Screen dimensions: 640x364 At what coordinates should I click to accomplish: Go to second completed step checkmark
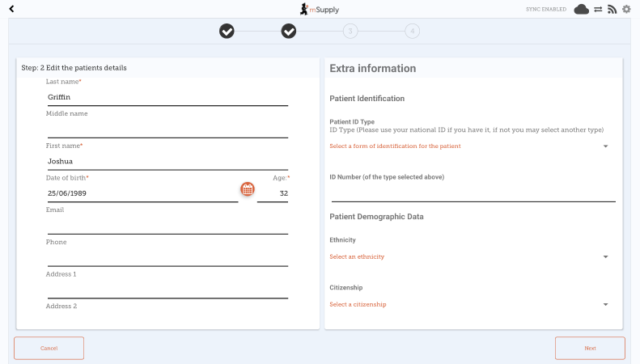[x=289, y=32]
